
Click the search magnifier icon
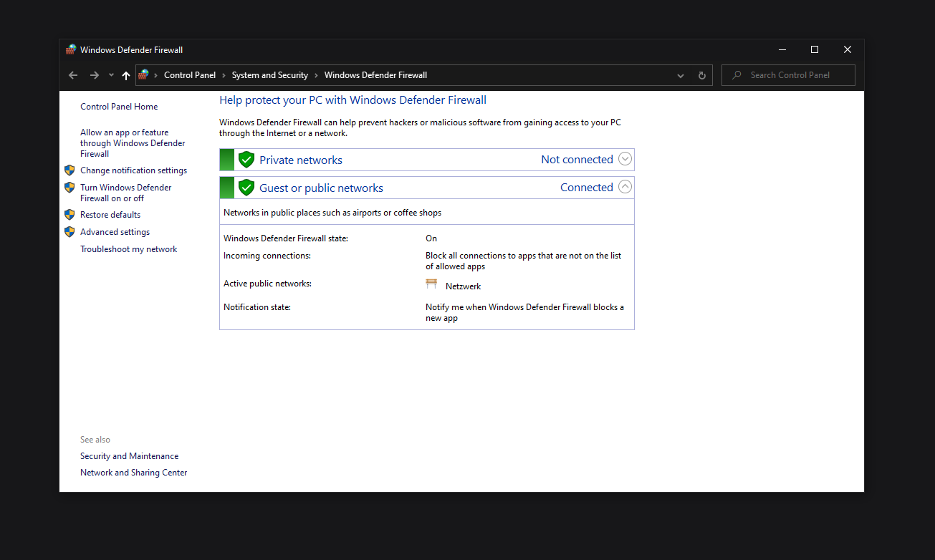point(737,75)
